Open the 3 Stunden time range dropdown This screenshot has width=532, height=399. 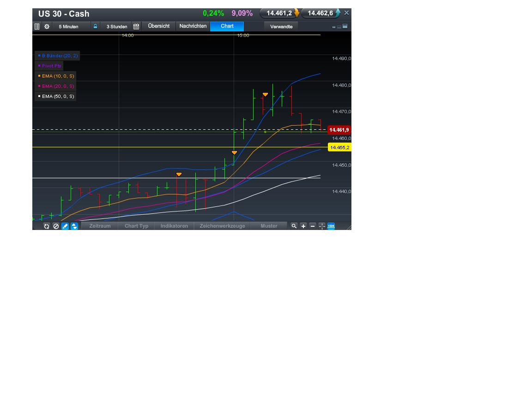click(x=117, y=26)
